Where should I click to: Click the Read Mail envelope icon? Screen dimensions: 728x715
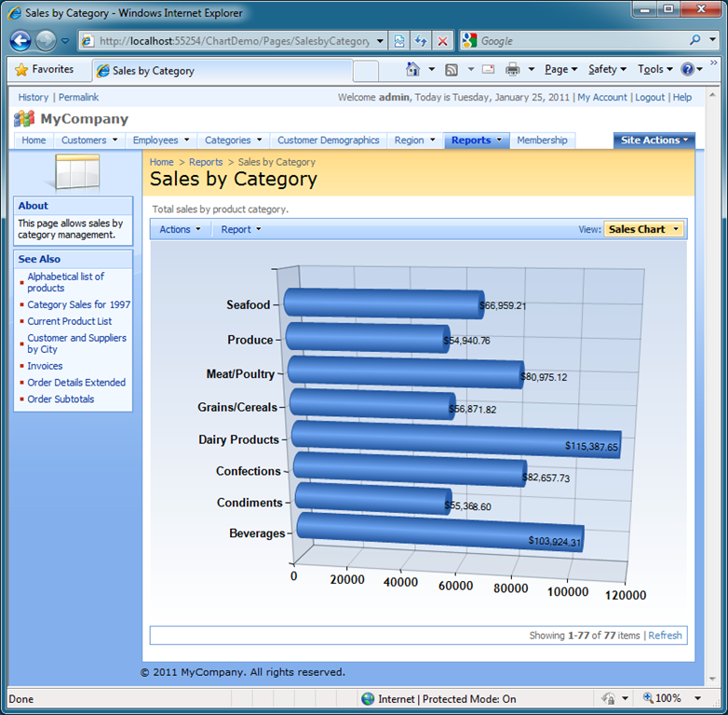coord(488,70)
